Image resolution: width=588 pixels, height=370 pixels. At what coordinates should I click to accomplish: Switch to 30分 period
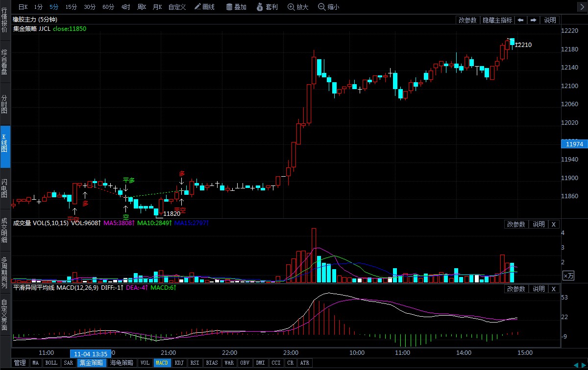(90, 7)
